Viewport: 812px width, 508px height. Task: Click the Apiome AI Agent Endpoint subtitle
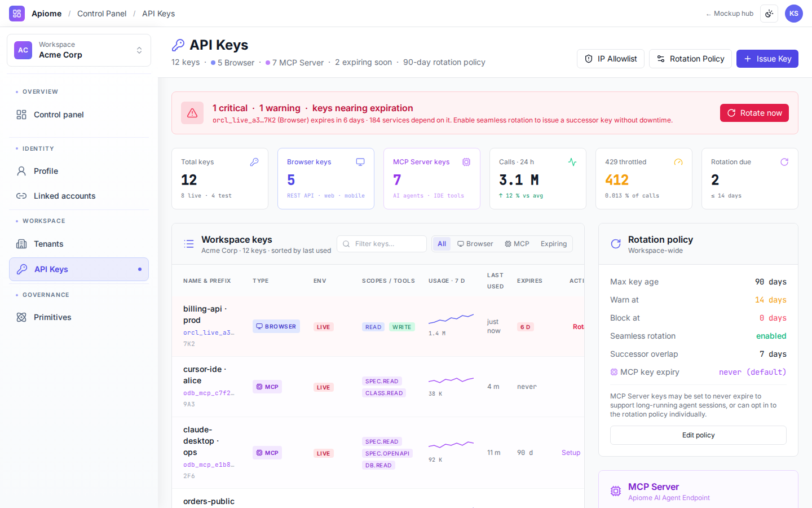point(669,498)
